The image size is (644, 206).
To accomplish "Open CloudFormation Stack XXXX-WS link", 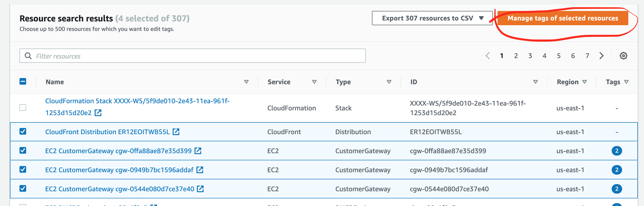I will tap(137, 107).
